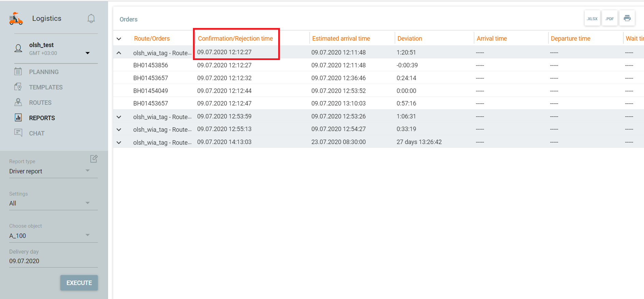
Task: Expand the route confirmed at 12:53:59
Action: tap(119, 117)
